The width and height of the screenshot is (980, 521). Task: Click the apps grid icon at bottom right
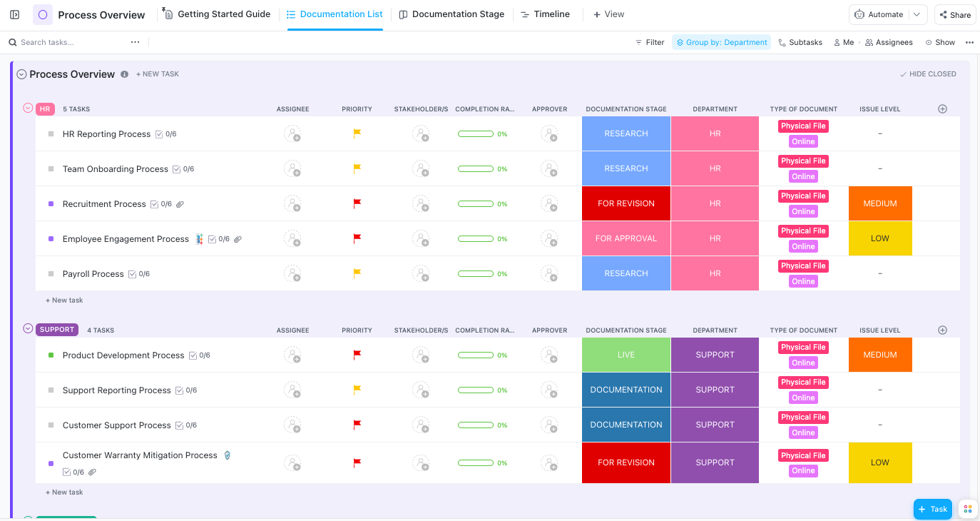pyautogui.click(x=967, y=509)
